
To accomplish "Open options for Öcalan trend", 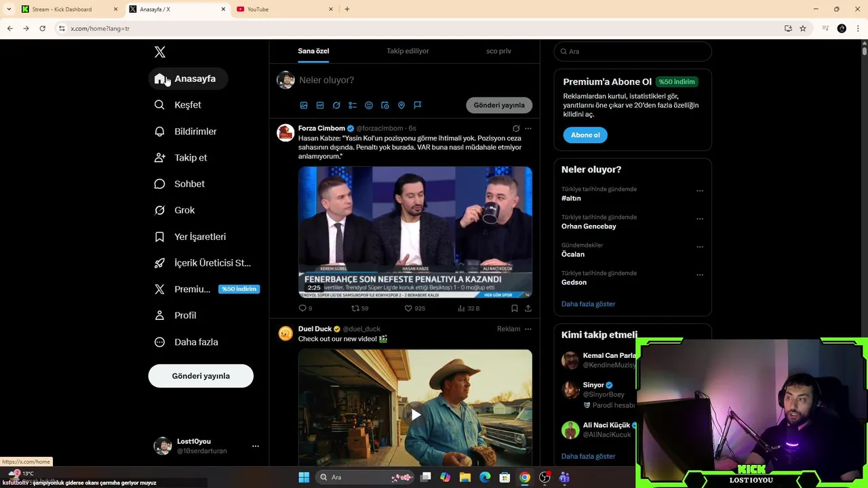I will click(x=700, y=247).
